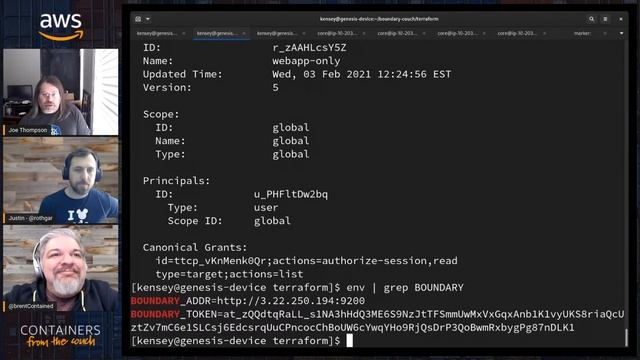Select the name value webapp-only
The height and width of the screenshot is (360, 640).
pyautogui.click(x=306, y=61)
